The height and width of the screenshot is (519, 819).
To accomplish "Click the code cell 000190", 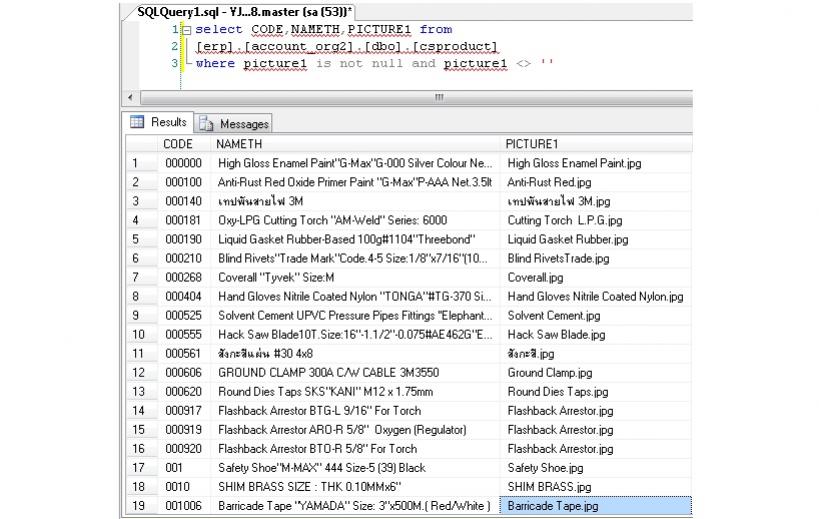I will 184,240.
